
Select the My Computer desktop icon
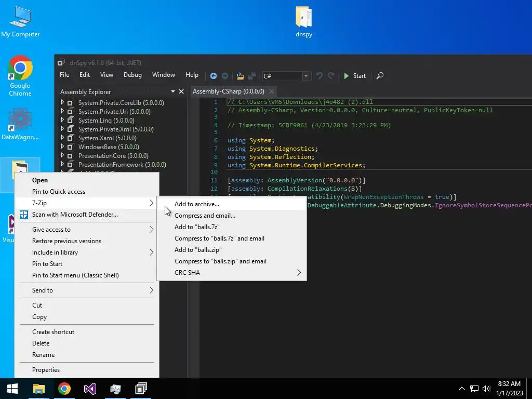tap(20, 22)
